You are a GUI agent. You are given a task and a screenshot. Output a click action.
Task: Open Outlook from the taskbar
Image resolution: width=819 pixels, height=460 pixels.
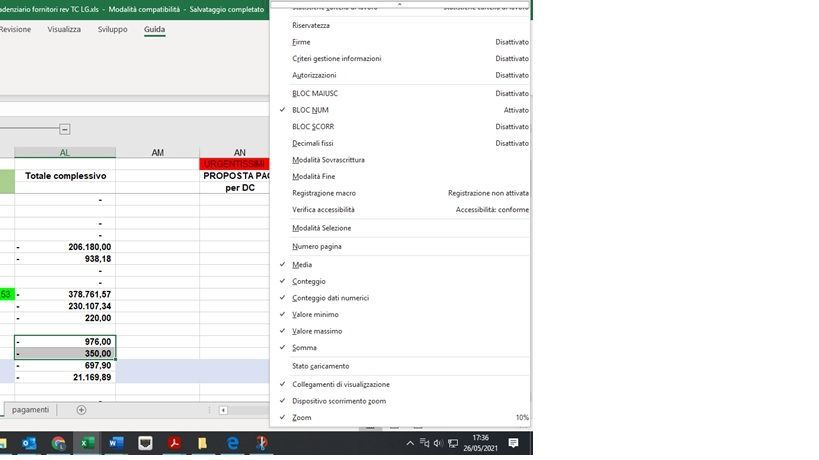pyautogui.click(x=29, y=443)
